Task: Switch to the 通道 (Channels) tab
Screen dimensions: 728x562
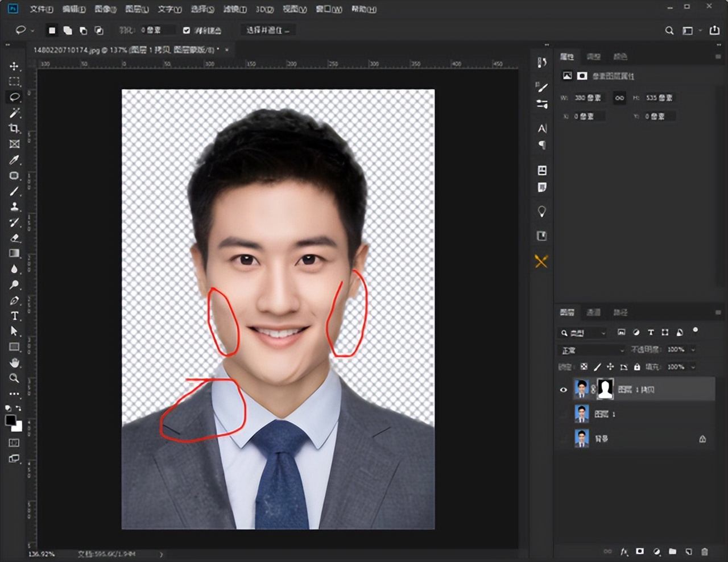Action: point(593,312)
